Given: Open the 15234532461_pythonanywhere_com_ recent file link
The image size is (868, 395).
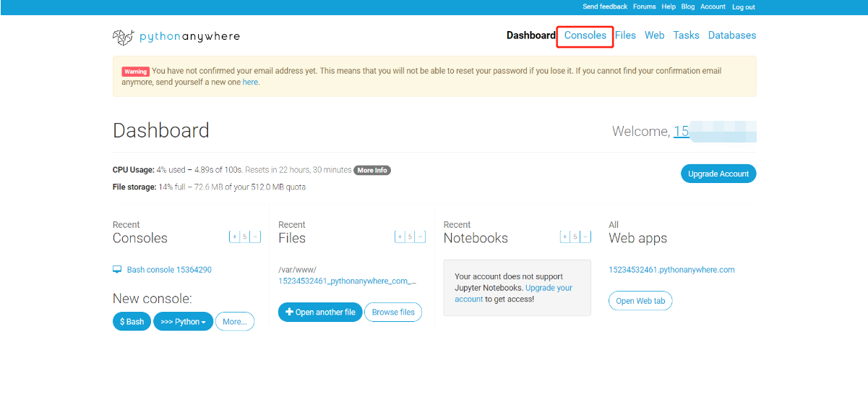Looking at the screenshot, I should point(348,281).
